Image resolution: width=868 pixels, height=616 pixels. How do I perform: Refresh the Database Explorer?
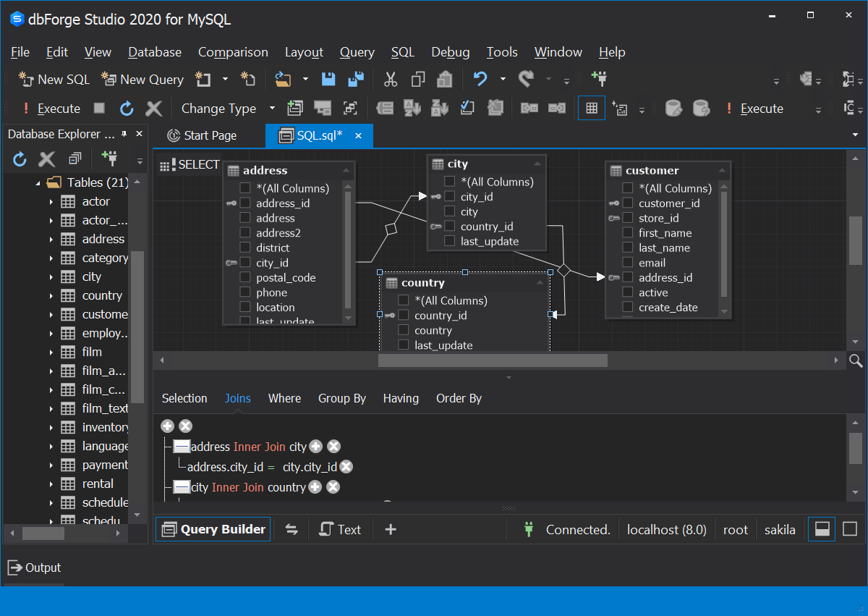tap(19, 159)
